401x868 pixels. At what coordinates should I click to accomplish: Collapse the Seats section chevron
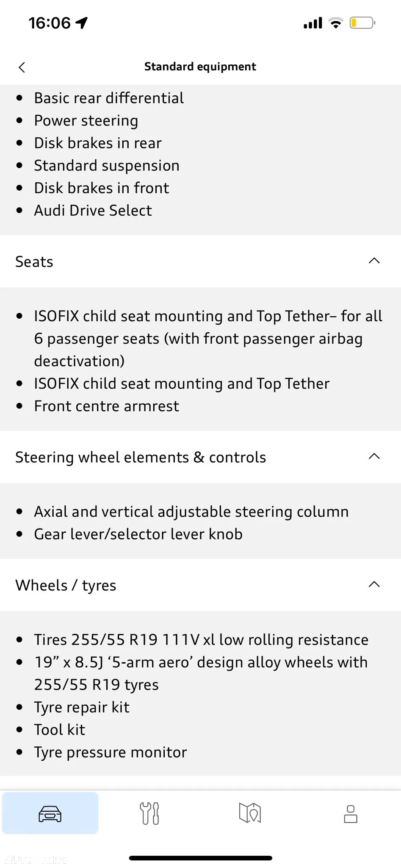pyautogui.click(x=374, y=261)
